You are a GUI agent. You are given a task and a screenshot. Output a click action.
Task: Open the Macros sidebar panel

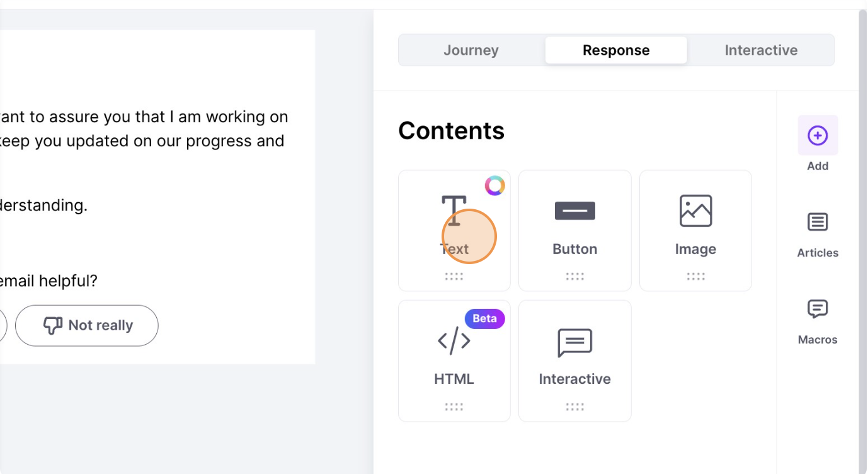[818, 321]
